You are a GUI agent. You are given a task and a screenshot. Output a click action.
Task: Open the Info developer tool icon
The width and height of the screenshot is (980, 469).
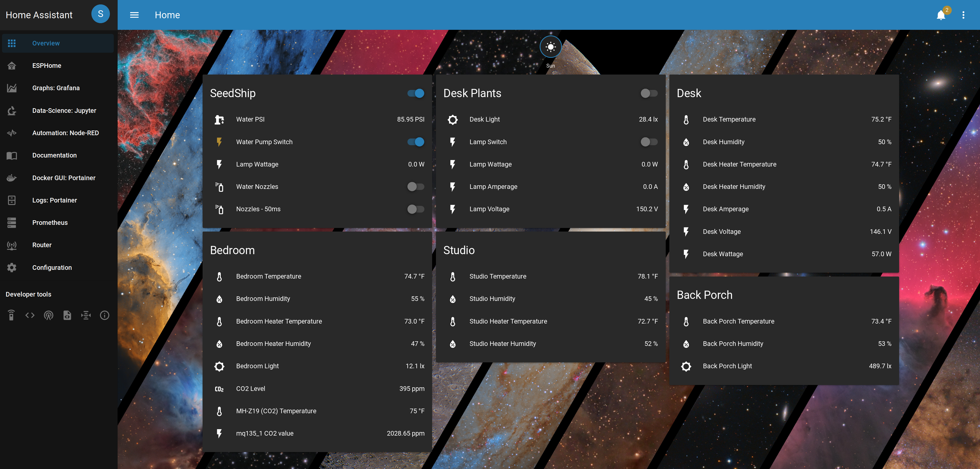click(x=104, y=315)
